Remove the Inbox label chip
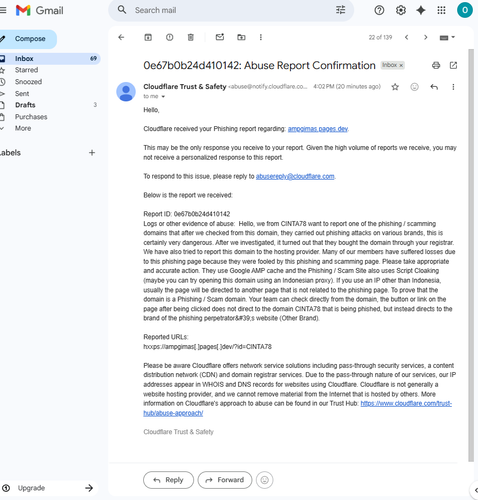Screen dimensions: 478x500 [x=401, y=65]
